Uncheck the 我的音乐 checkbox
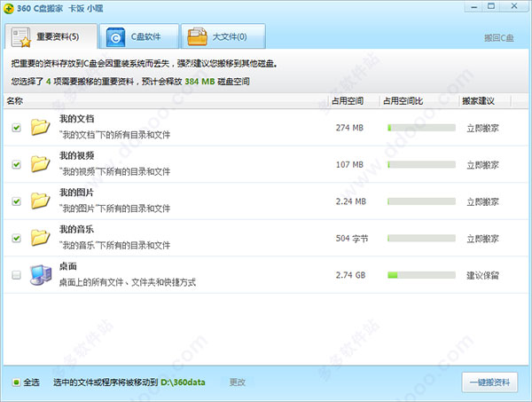 click(16, 238)
